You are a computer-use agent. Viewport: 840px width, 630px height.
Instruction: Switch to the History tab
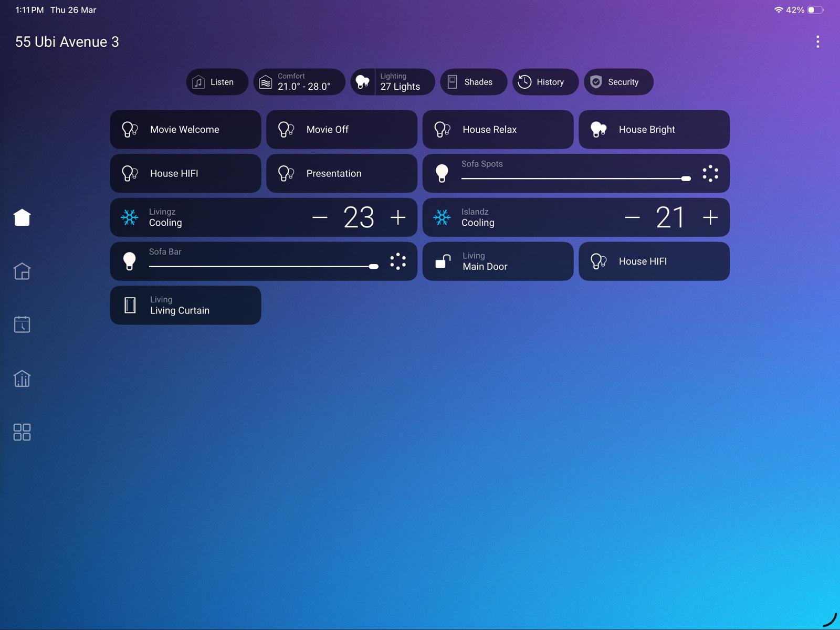(545, 82)
